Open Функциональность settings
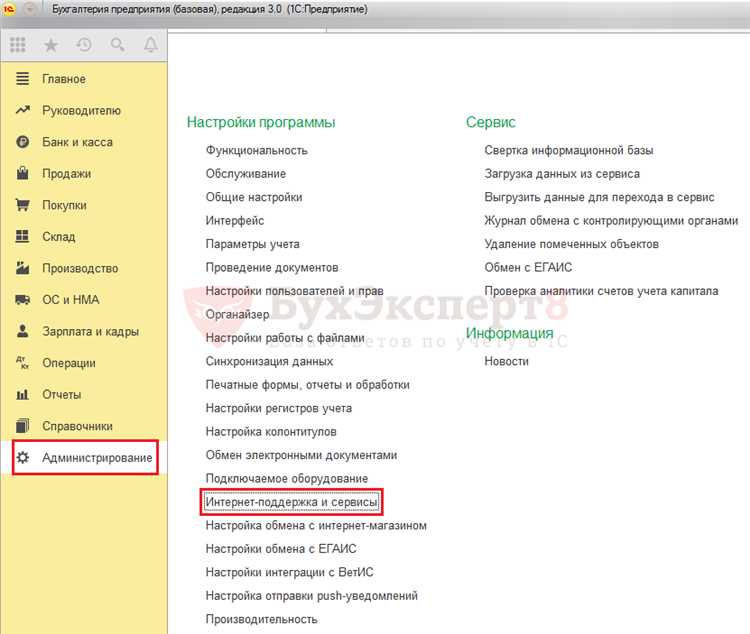Viewport: 750px width, 634px height. (256, 150)
